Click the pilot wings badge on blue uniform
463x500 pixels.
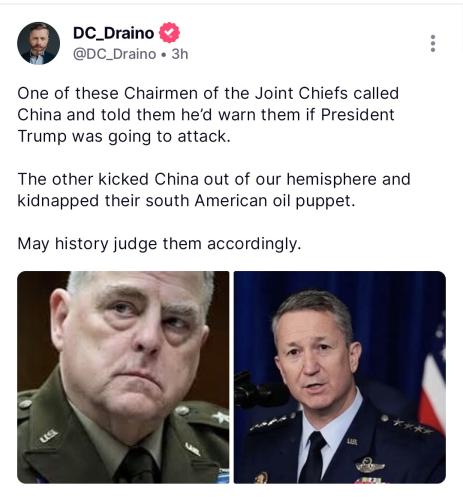370,465
